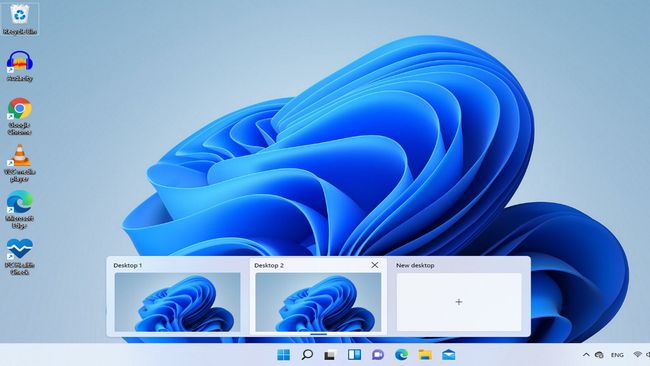The image size is (650, 366).
Task: Launch Microsoft Edge from the taskbar
Action: tap(401, 355)
